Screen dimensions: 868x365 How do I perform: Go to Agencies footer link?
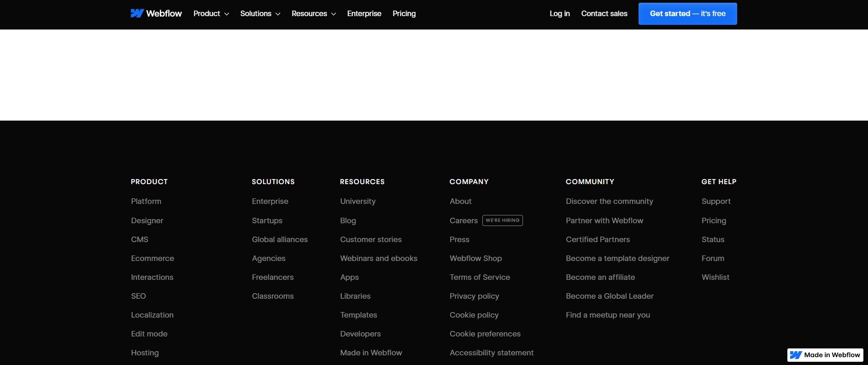pos(269,258)
